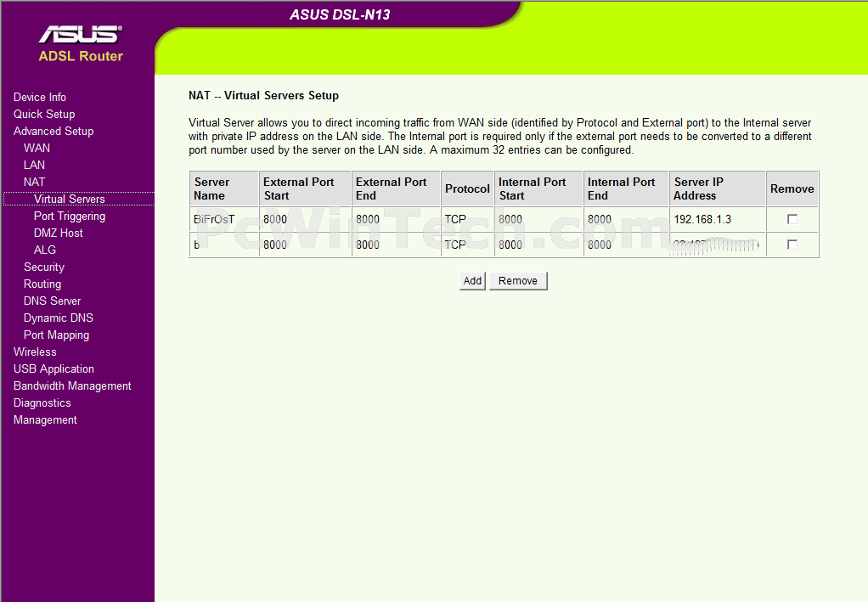Screen dimensions: 868x602
Task: Open Port Triggering page
Action: [x=70, y=217]
